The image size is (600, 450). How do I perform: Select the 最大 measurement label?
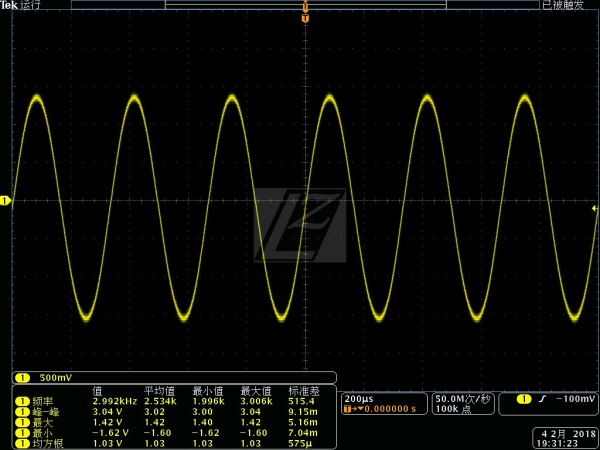pyautogui.click(x=42, y=422)
